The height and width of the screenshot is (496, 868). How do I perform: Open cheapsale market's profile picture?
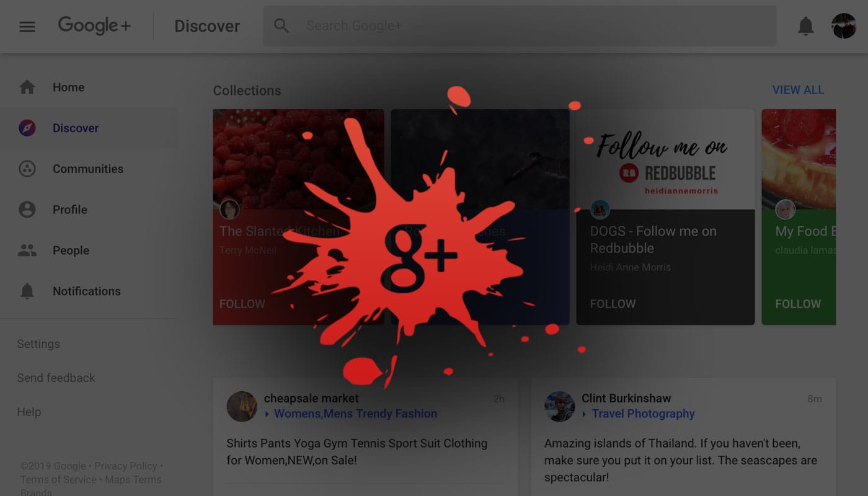tap(242, 407)
